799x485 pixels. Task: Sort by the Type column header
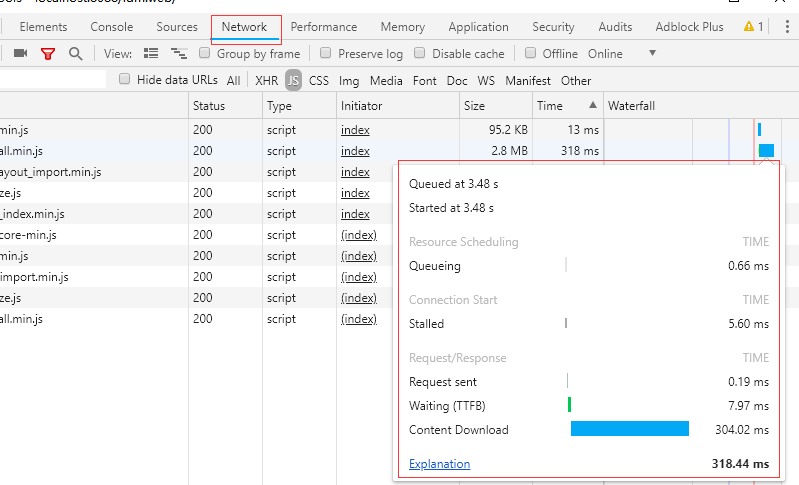[299, 105]
